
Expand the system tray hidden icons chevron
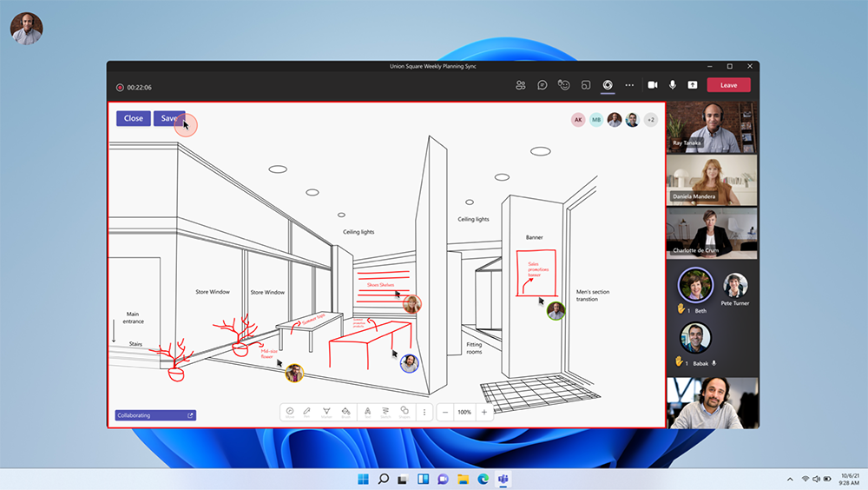[x=790, y=479]
